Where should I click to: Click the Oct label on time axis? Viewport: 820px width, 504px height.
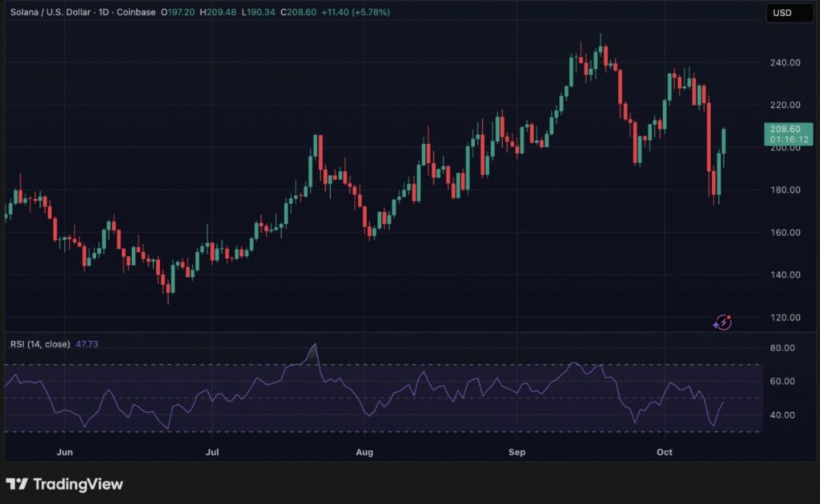point(664,452)
